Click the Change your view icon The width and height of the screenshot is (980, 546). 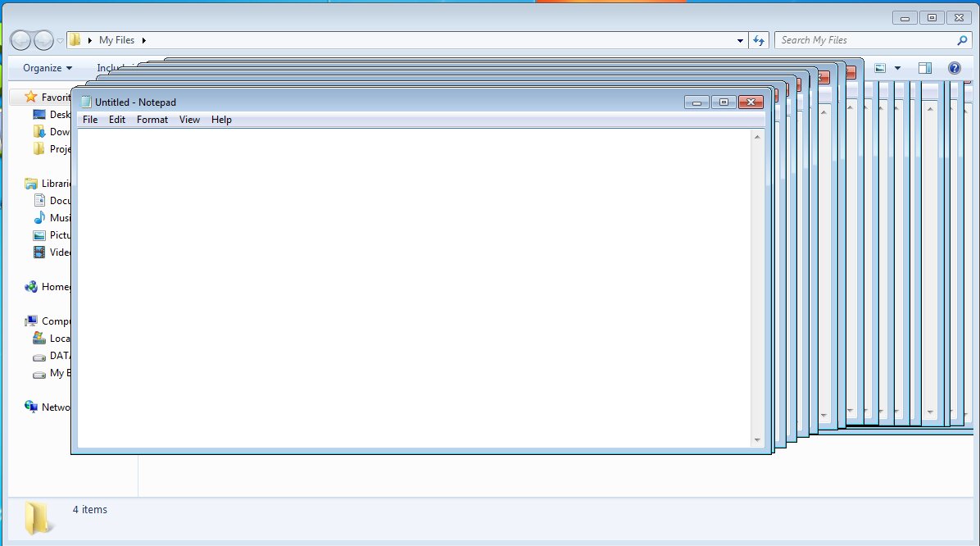(x=880, y=68)
